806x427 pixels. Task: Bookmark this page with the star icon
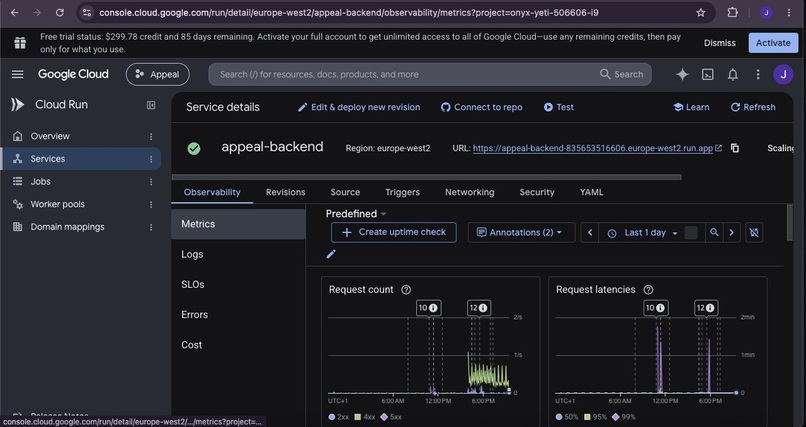coord(701,13)
